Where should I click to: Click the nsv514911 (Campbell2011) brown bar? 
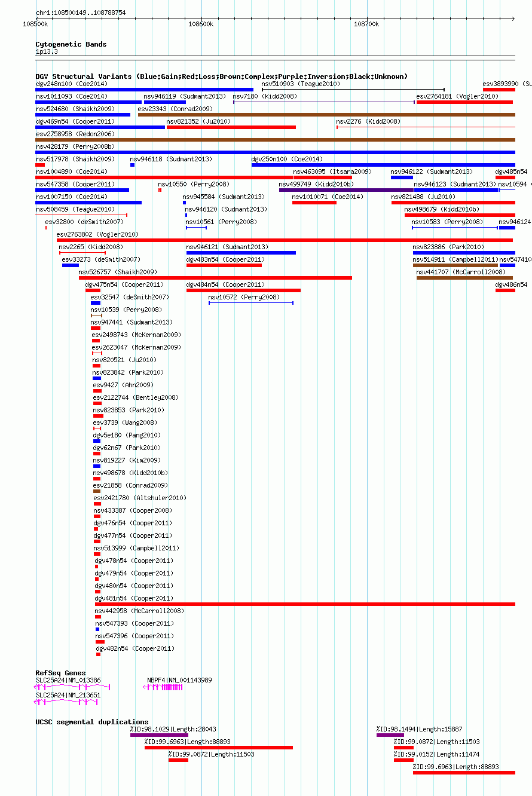[x=455, y=265]
